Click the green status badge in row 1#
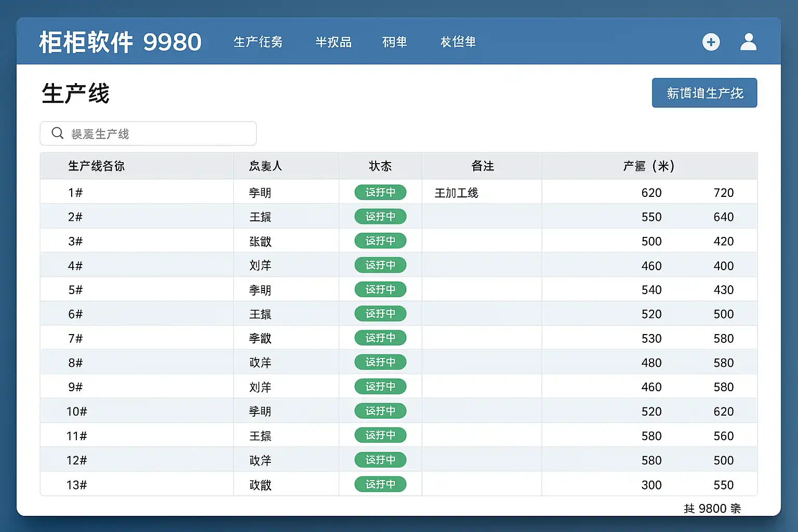 tap(380, 192)
